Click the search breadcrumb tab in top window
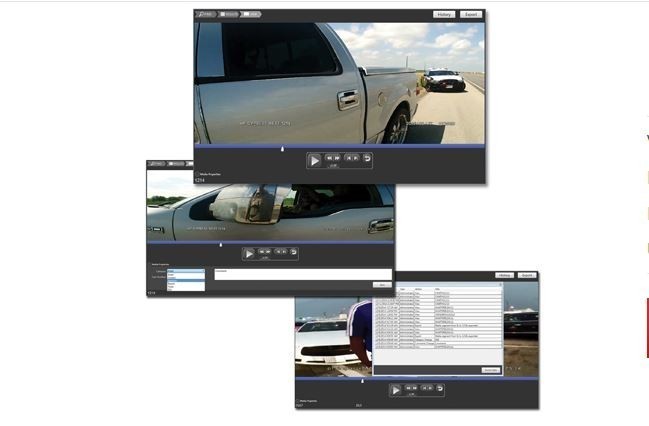 205,14
